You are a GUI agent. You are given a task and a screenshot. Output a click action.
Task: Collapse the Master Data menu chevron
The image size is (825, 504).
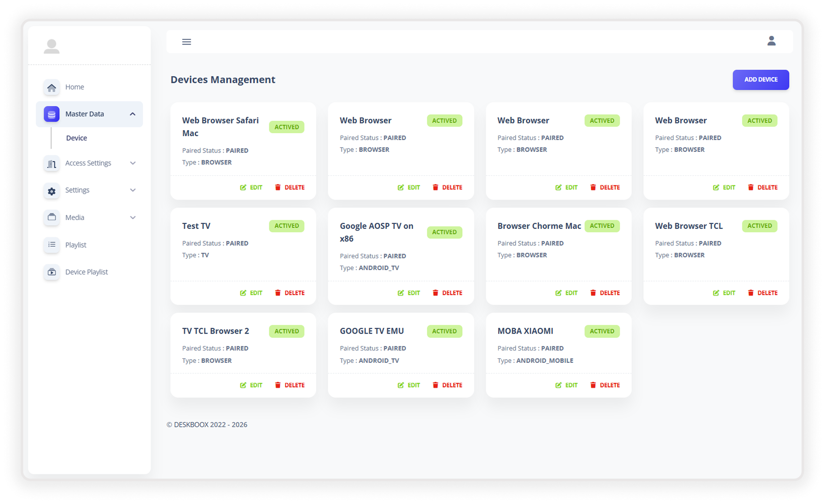pos(133,114)
